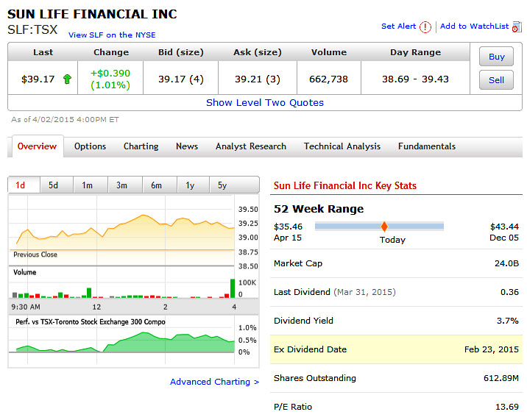Open Advanced Charting link
The width and height of the screenshot is (527, 420).
pos(214,382)
